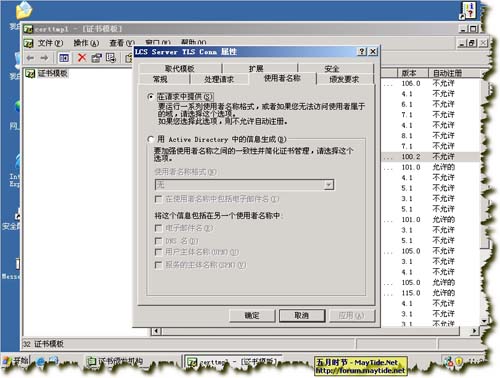Image resolution: width=500 pixels, height=378 pixels.
Task: Click the 证书模板 tree node icon
Action: point(30,73)
